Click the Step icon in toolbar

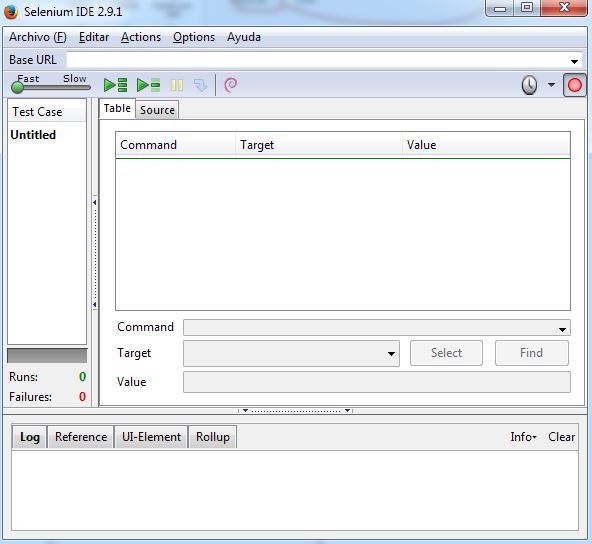point(200,85)
